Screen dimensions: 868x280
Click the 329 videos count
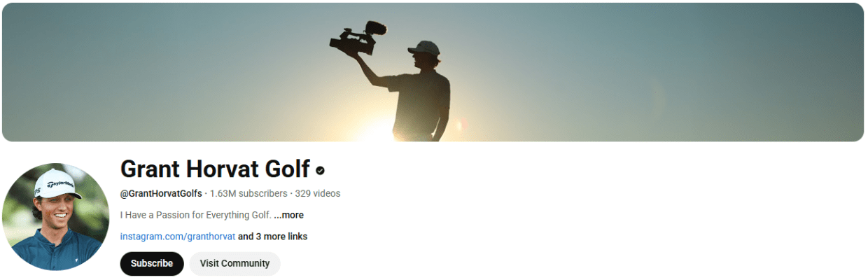[318, 193]
